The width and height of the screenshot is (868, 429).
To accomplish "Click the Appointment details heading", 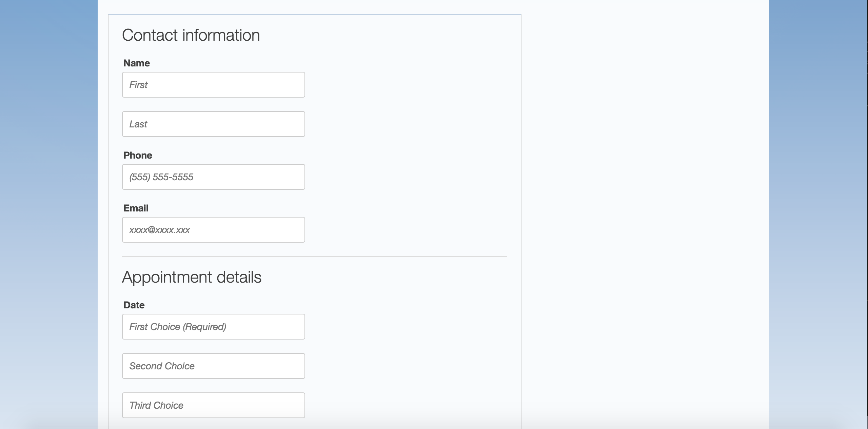I will pyautogui.click(x=192, y=277).
